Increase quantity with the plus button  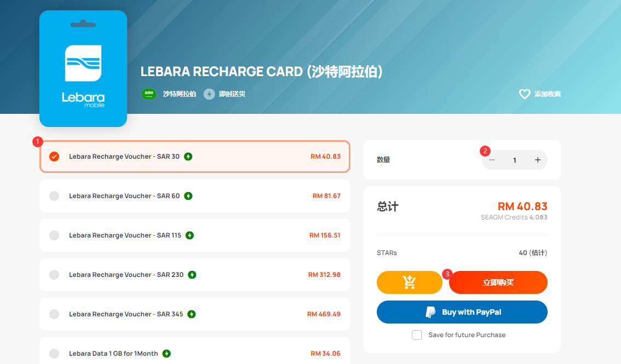[537, 160]
